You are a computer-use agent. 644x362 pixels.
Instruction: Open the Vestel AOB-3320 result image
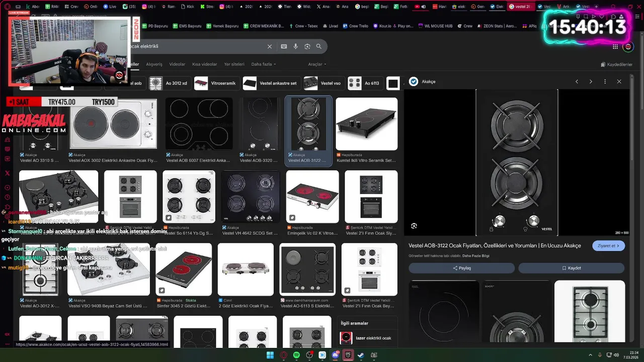[259, 124]
